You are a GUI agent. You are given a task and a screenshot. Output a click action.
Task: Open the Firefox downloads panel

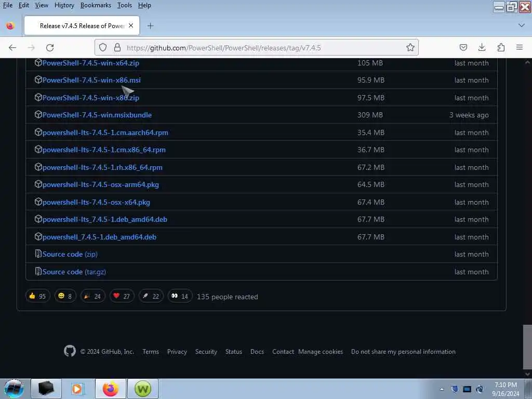[482, 47]
